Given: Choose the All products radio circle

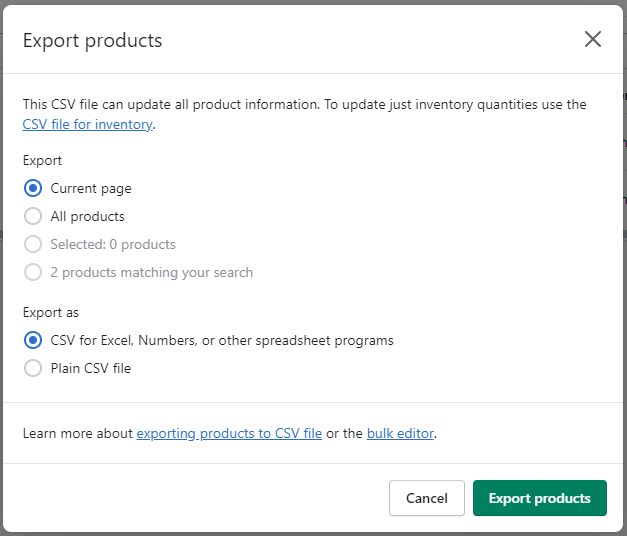Looking at the screenshot, I should tap(33, 216).
